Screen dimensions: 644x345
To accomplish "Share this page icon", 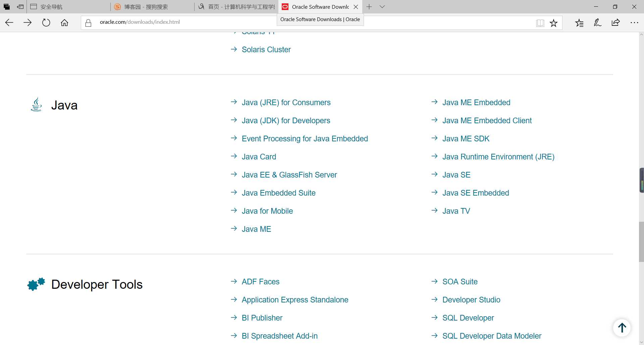I will tap(615, 23).
